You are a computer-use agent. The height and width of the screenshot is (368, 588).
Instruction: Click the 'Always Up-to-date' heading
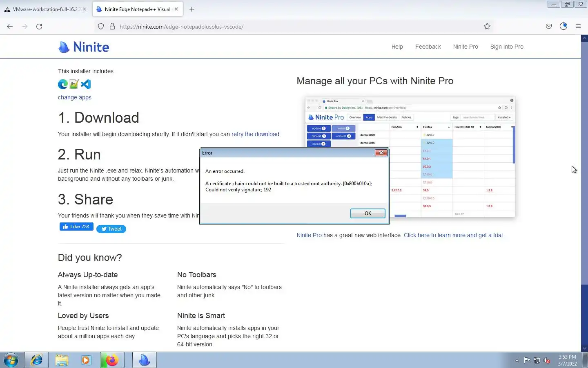(88, 275)
